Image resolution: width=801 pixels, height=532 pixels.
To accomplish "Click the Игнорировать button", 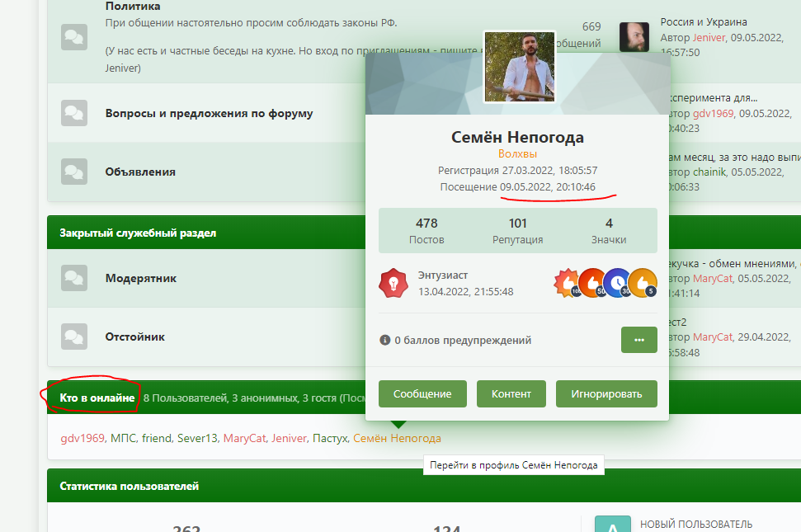I will [606, 393].
